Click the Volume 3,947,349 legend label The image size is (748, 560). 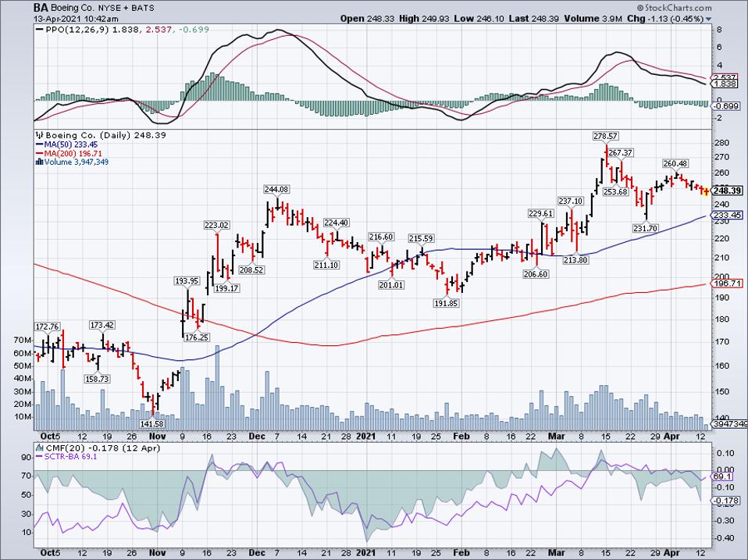coord(77,162)
